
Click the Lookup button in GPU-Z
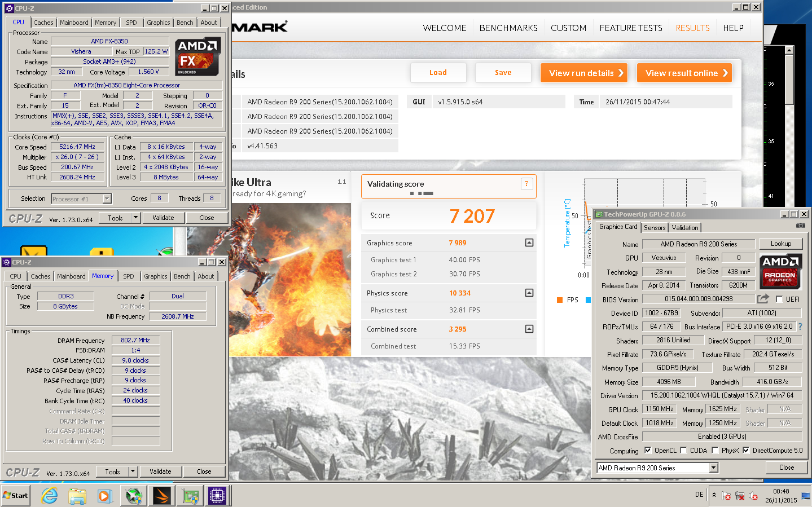click(x=781, y=244)
